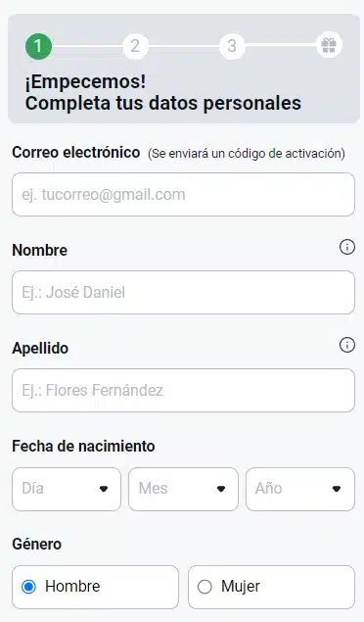
Task: Open the Día dropdown
Action: click(x=67, y=489)
